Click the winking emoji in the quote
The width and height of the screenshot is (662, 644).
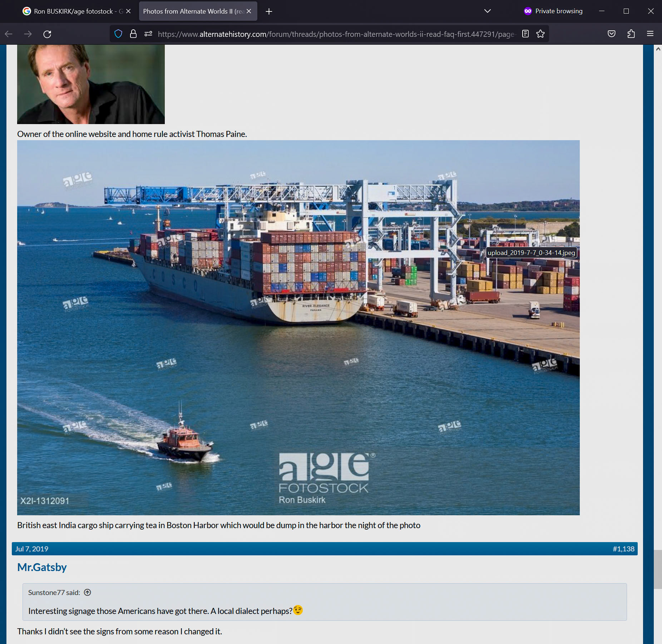pos(298,610)
